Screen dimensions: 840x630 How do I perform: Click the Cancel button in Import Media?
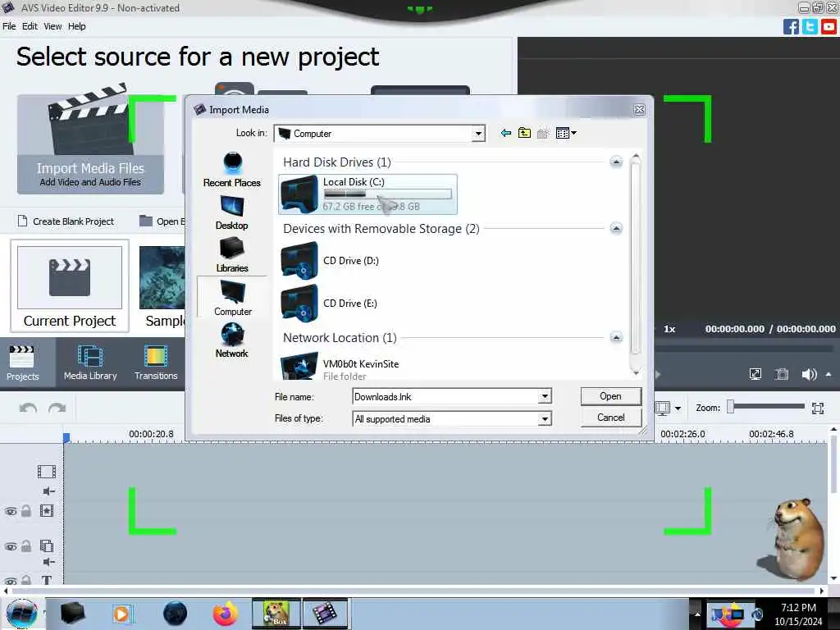(x=610, y=418)
